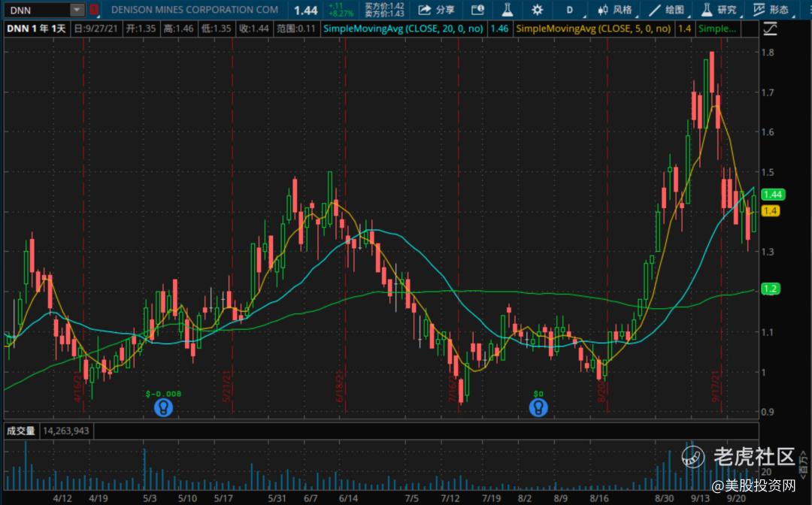Click the 低:1.35 low value

tap(216, 29)
